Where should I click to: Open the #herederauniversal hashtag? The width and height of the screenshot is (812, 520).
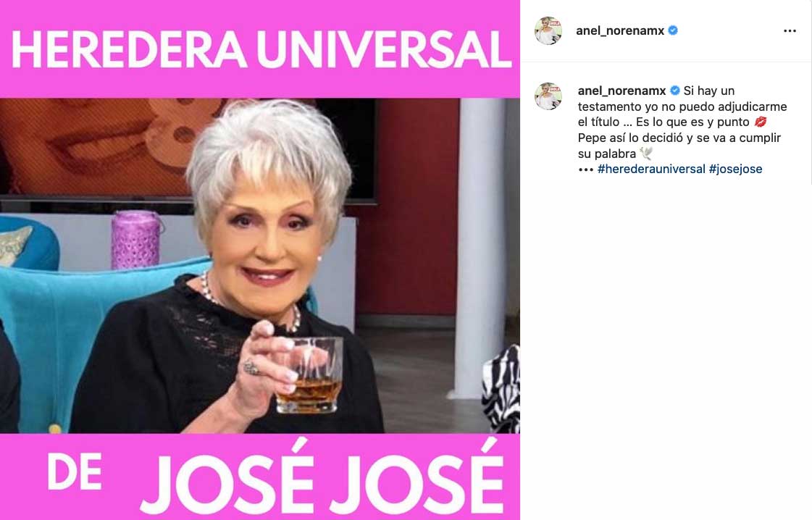(x=651, y=169)
